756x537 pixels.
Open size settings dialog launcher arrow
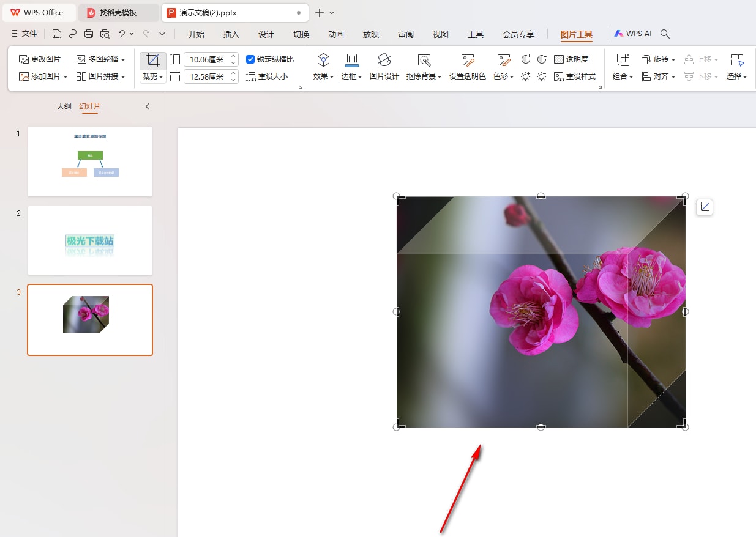[x=301, y=87]
